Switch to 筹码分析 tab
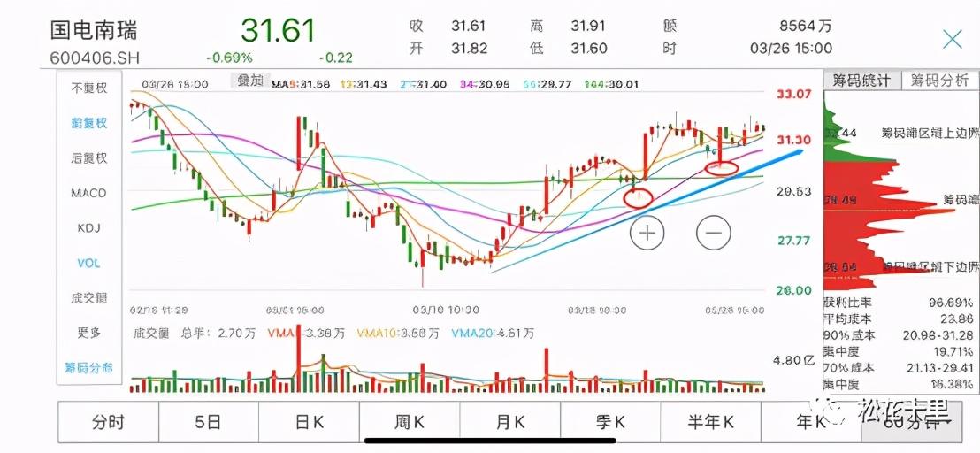980x453 pixels. 939,80
